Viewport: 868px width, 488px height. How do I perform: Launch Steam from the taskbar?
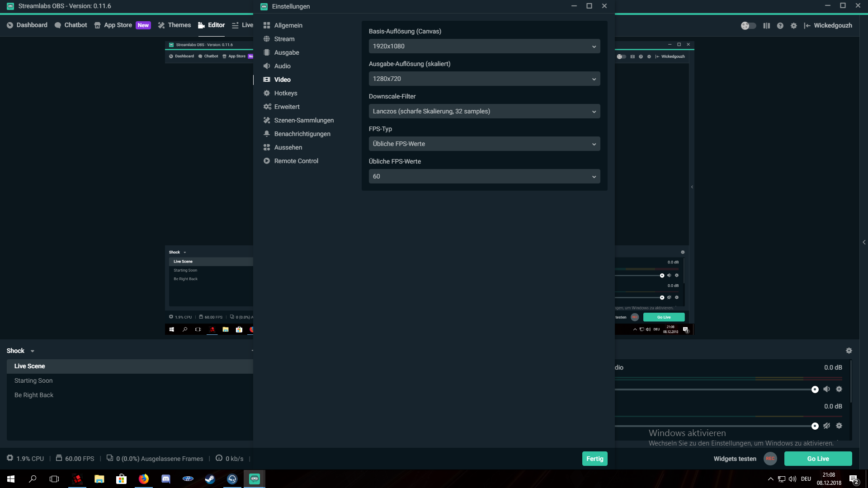point(210,479)
